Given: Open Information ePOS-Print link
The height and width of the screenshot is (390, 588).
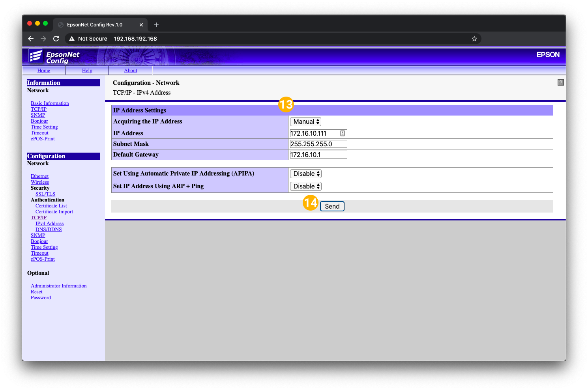Looking at the screenshot, I should click(x=43, y=139).
